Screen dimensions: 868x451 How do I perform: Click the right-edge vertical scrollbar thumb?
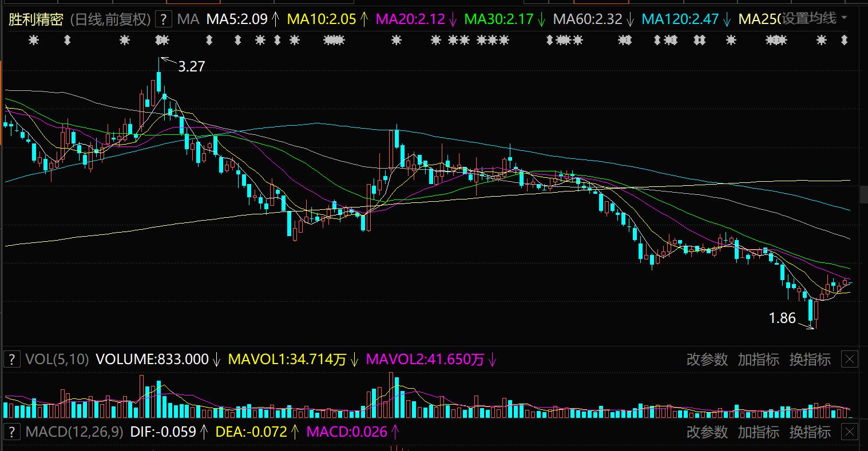(x=864, y=195)
